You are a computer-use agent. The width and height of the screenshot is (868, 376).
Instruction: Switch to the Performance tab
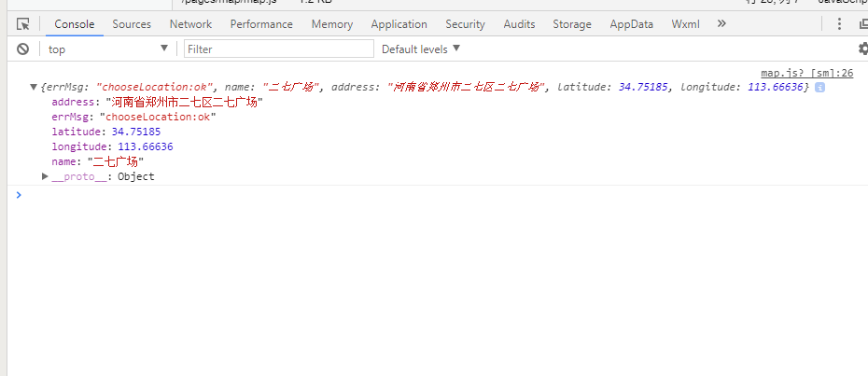click(x=261, y=24)
